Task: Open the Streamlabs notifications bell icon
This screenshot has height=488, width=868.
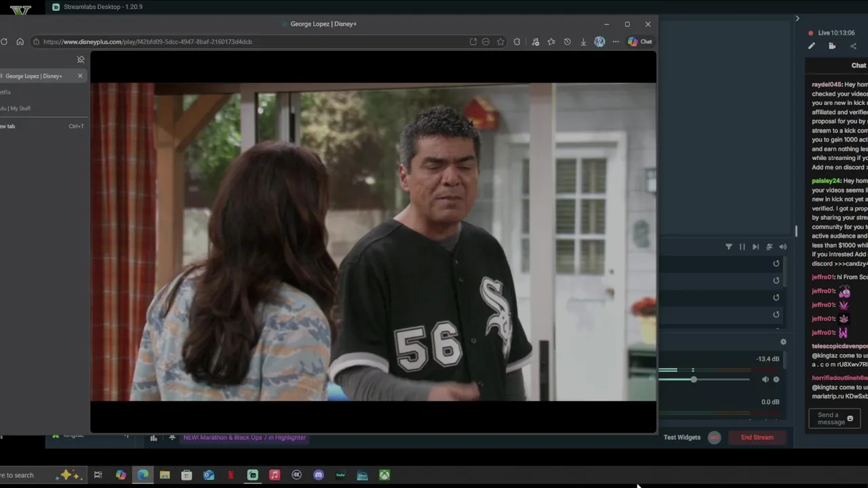Action: [172, 438]
